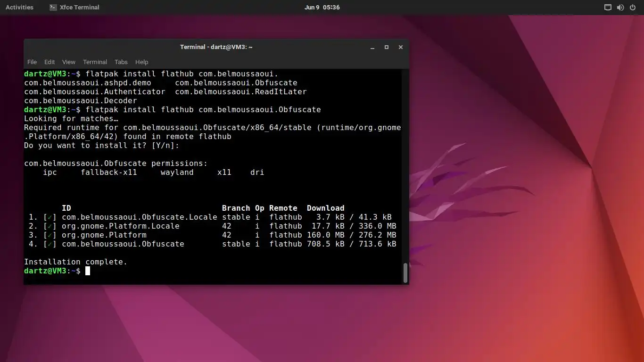Screen dimensions: 644x362
Task: Click 'com.belmoussaoui.Authenticator' completion text
Action: click(95, 92)
